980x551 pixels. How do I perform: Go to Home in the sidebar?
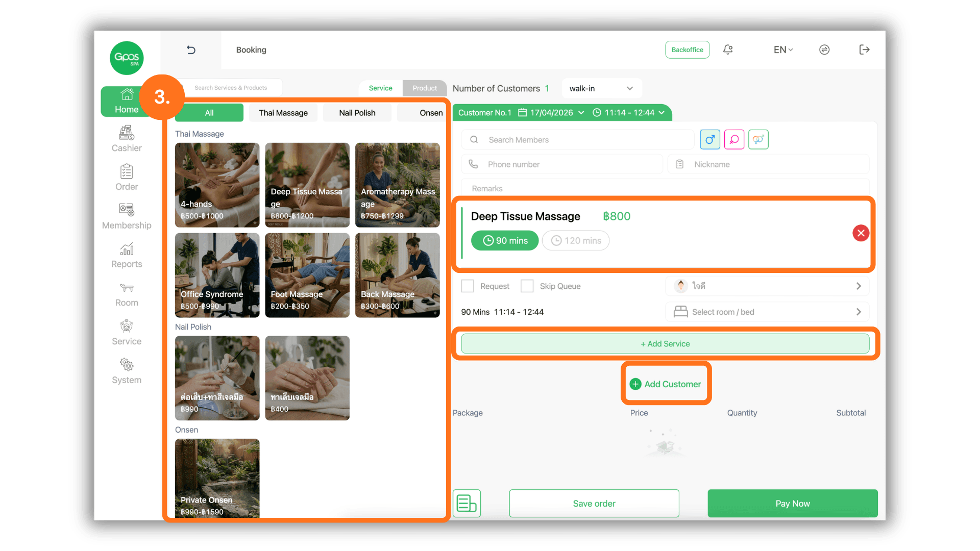[x=127, y=102]
